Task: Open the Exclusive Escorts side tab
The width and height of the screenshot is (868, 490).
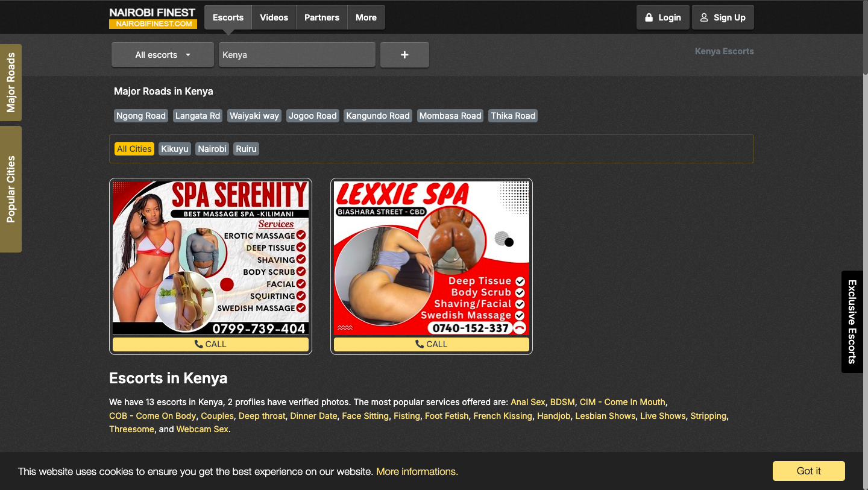Action: click(x=852, y=321)
